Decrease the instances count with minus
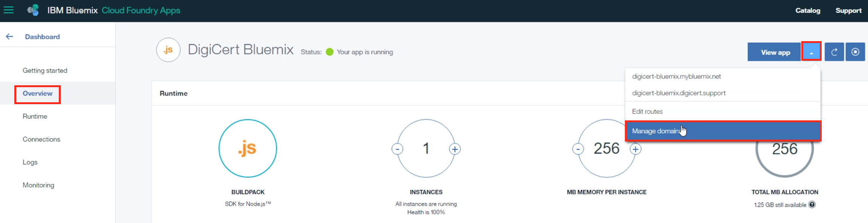Viewport: 868px width, 223px height. click(397, 149)
